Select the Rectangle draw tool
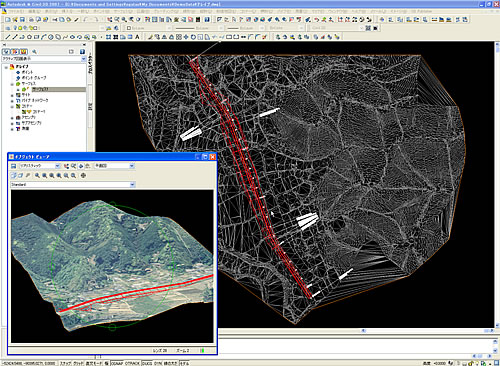 (x=37, y=37)
